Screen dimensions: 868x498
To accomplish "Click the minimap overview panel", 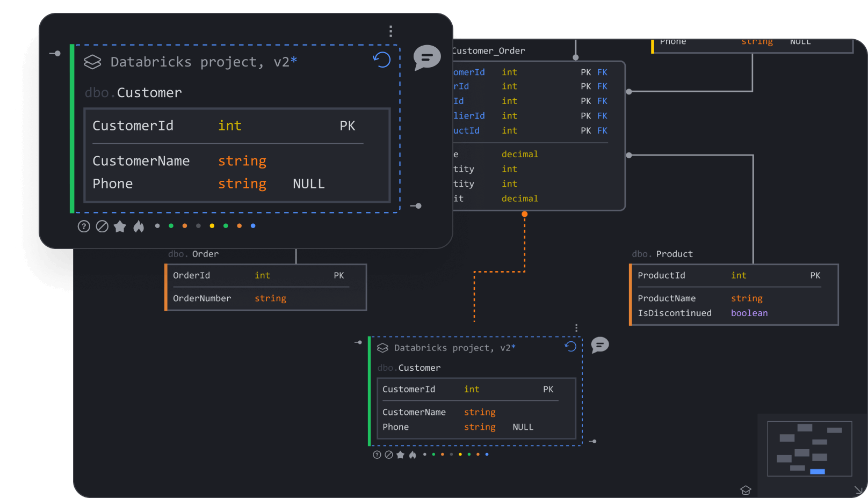I will pyautogui.click(x=809, y=449).
